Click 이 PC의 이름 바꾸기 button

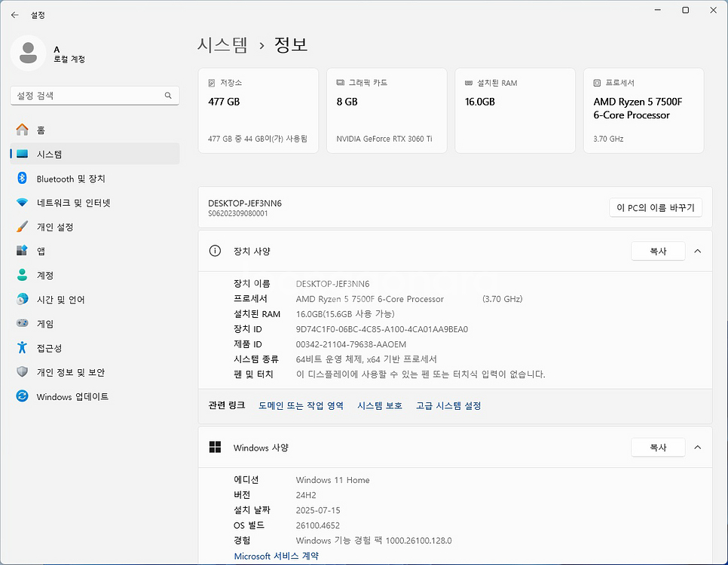coord(656,207)
